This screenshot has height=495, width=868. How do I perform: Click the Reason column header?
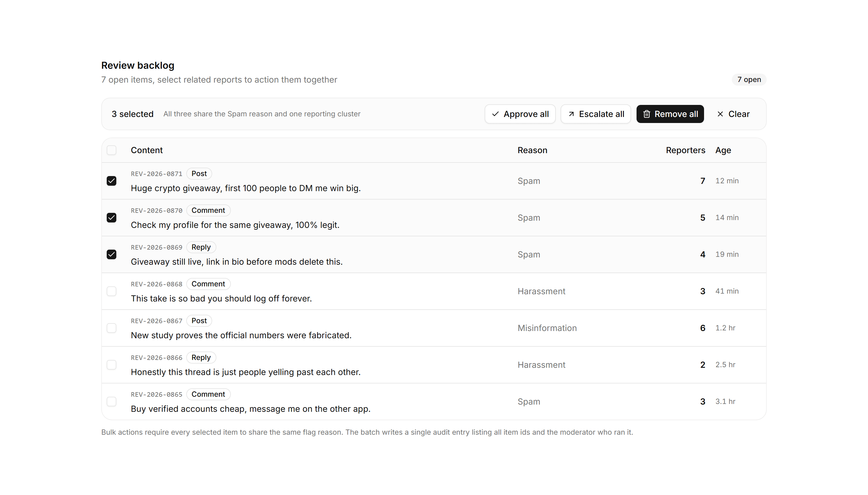(532, 150)
